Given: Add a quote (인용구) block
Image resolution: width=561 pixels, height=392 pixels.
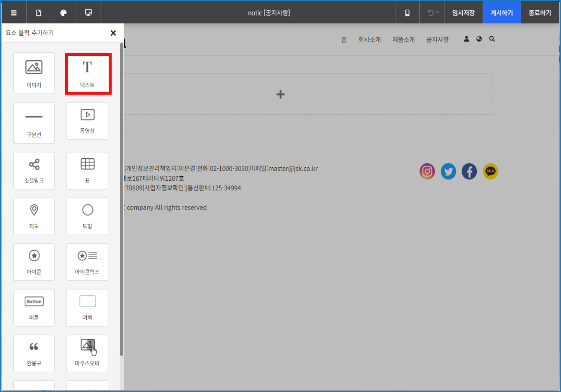Looking at the screenshot, I should coord(34,353).
